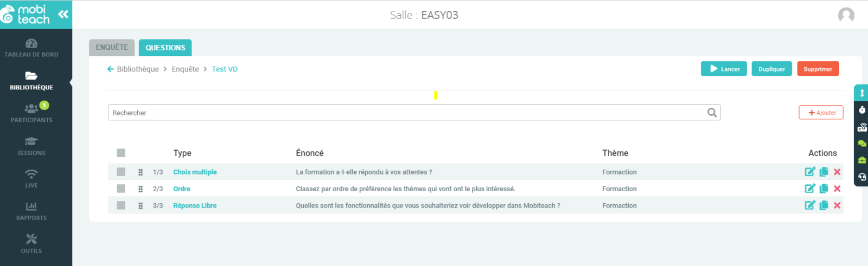Go to Bibliothèque breadcrumb

point(138,69)
